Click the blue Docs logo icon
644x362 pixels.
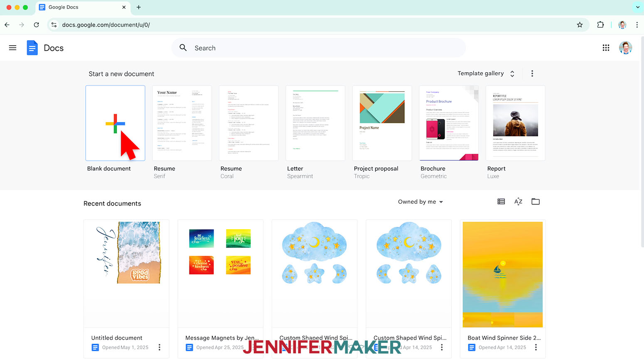pos(32,48)
